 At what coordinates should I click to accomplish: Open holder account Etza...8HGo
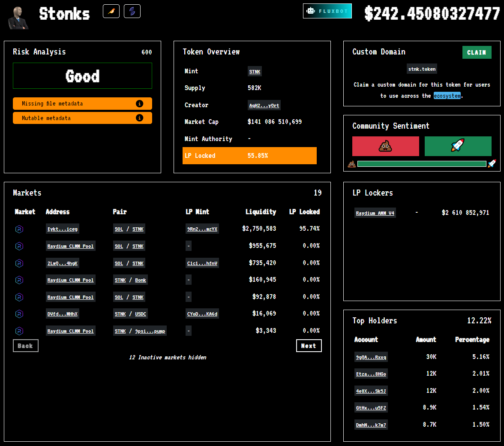[371, 374]
